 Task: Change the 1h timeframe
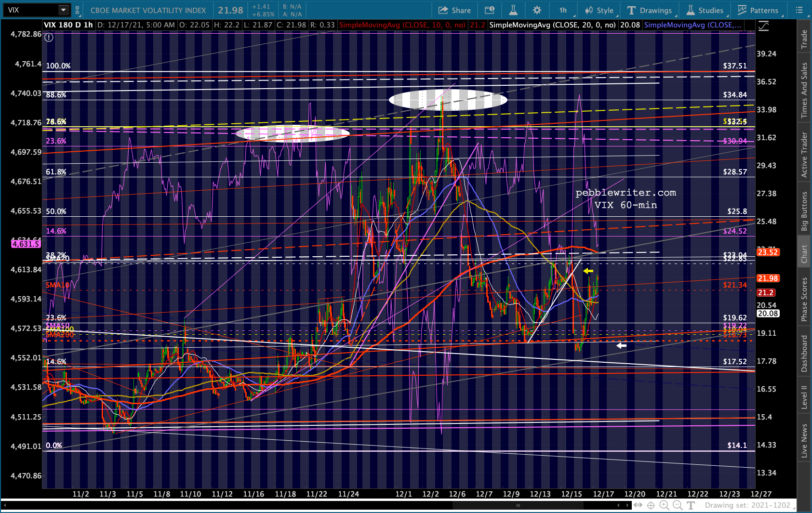563,10
